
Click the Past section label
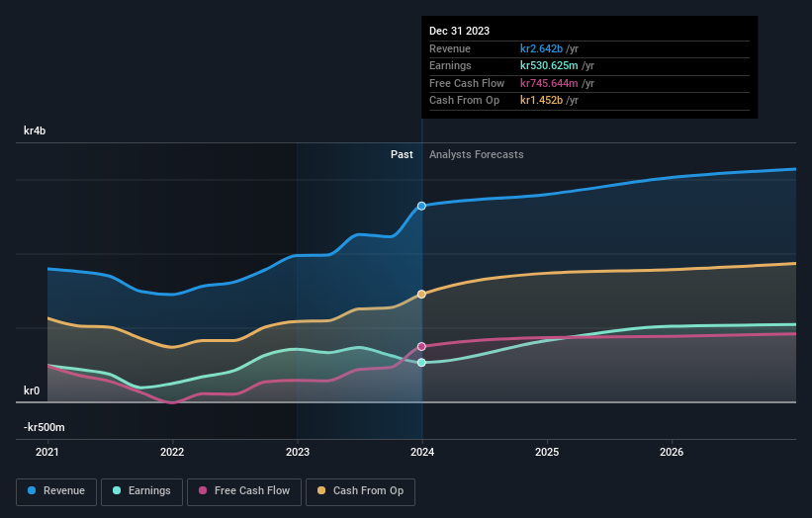pyautogui.click(x=402, y=154)
